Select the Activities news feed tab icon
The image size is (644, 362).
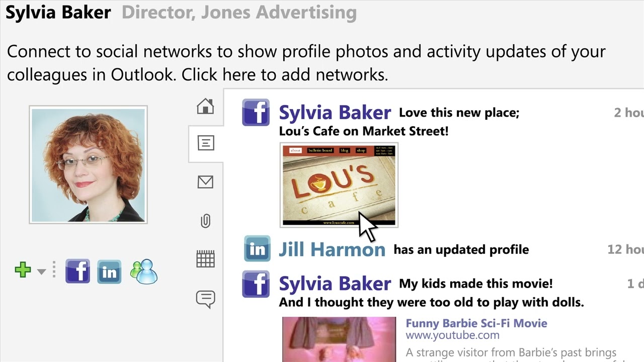click(205, 143)
